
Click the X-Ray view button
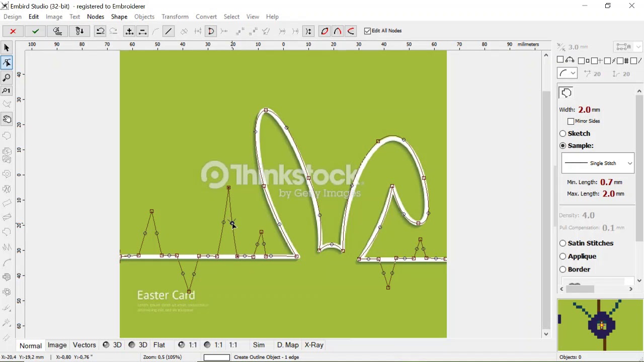314,345
